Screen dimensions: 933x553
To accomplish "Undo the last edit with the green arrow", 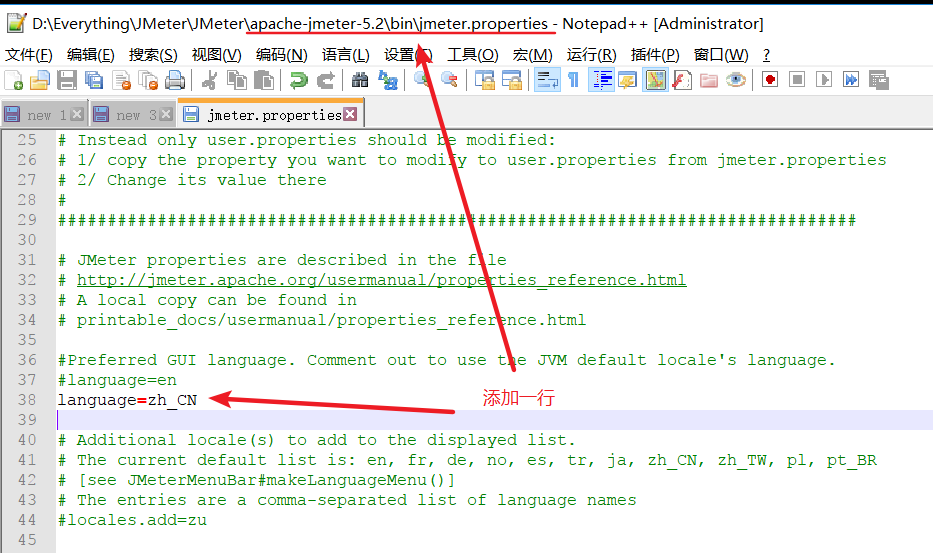I will click(x=299, y=80).
